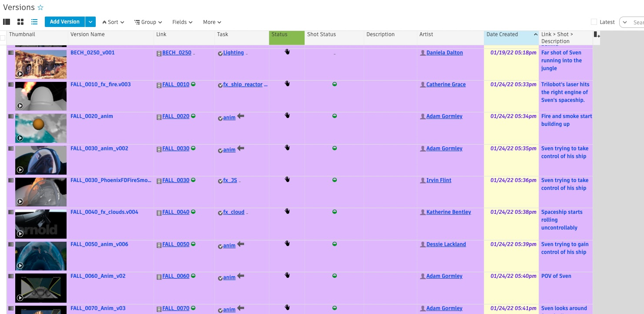Click the arrow icon beside anim task of FALL_0020_anim
The image size is (644, 314).
tap(241, 116)
